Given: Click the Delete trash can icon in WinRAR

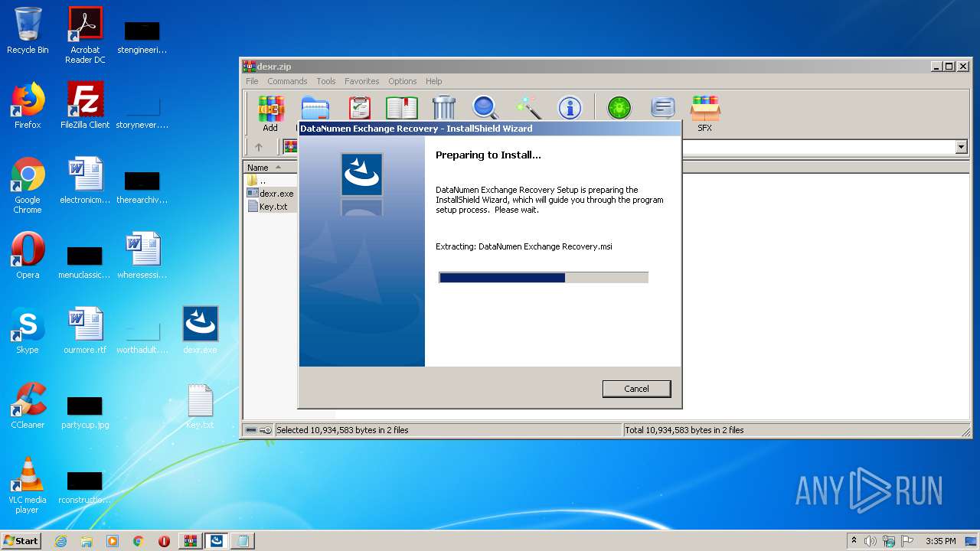Looking at the screenshot, I should 444,108.
